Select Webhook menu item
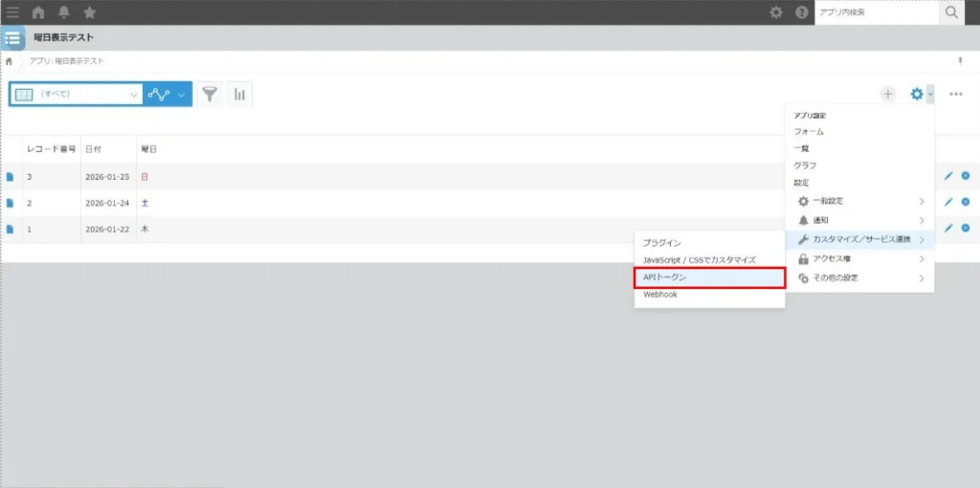Screen dimensions: 980x488 pos(660,295)
